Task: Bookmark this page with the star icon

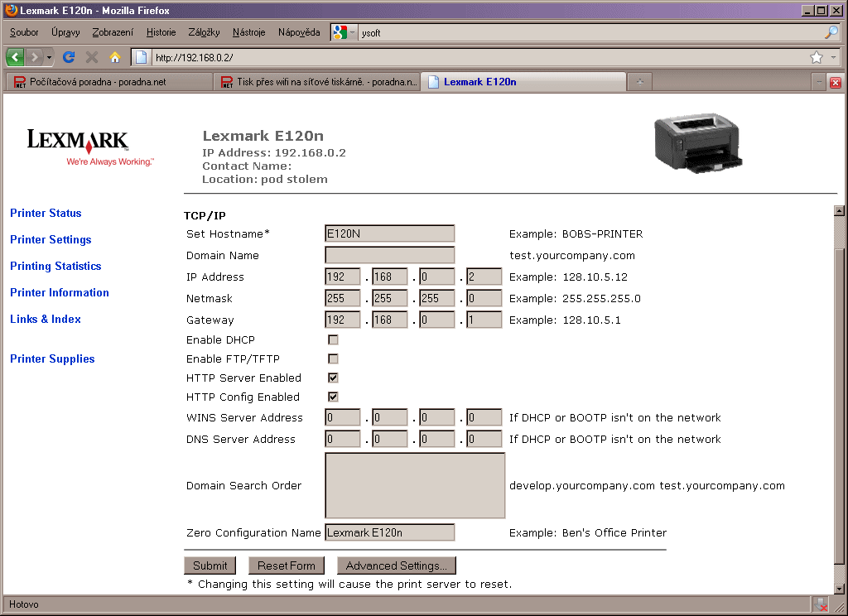Action: [816, 57]
